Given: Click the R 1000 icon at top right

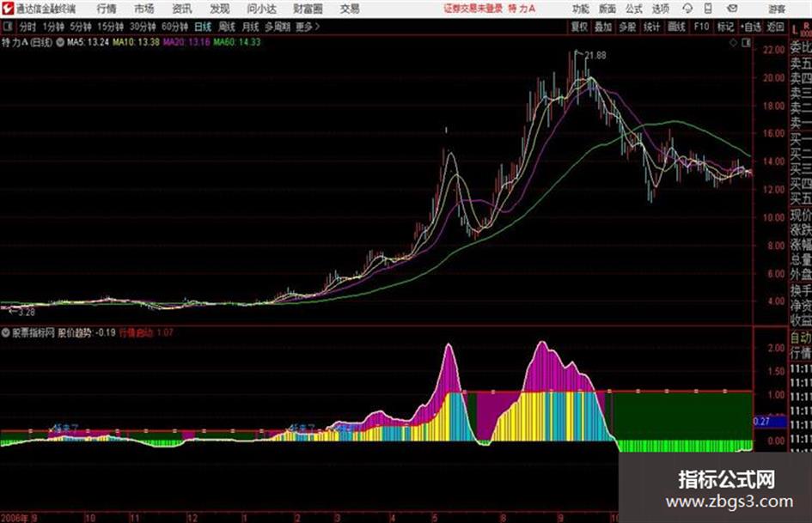Looking at the screenshot, I should click(x=806, y=29).
